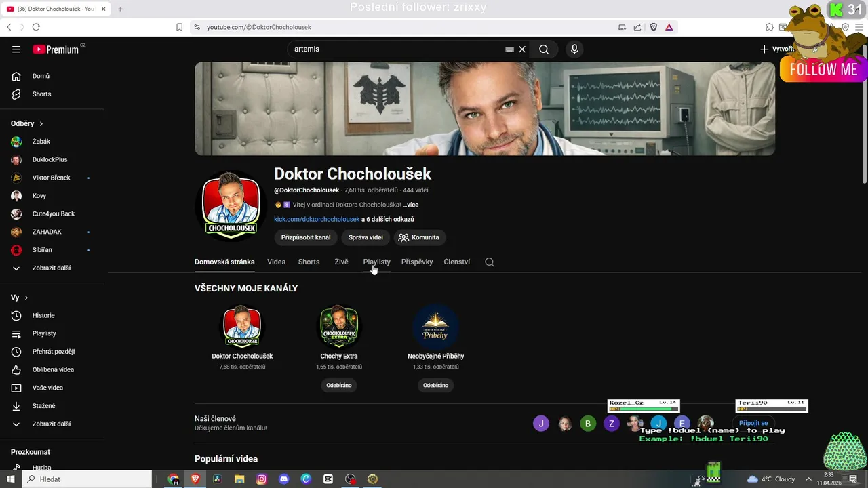Click the Přizpůsobit kanál button
The image size is (868, 488).
(306, 237)
